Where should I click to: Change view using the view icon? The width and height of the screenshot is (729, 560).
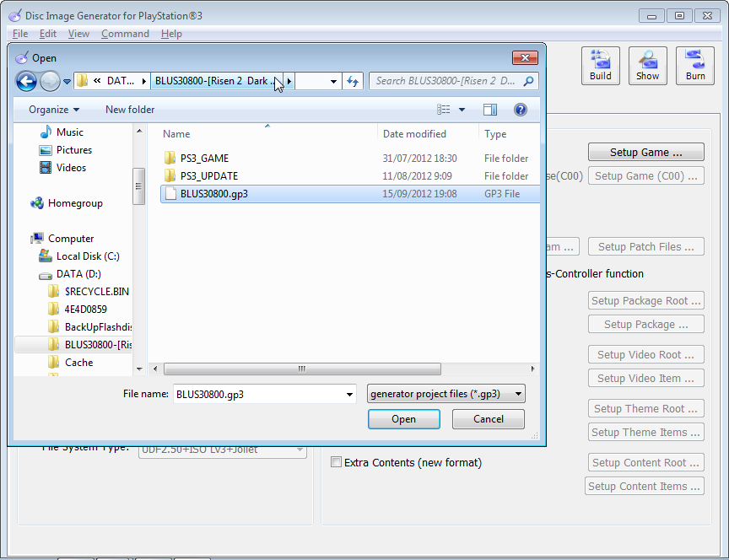click(444, 109)
